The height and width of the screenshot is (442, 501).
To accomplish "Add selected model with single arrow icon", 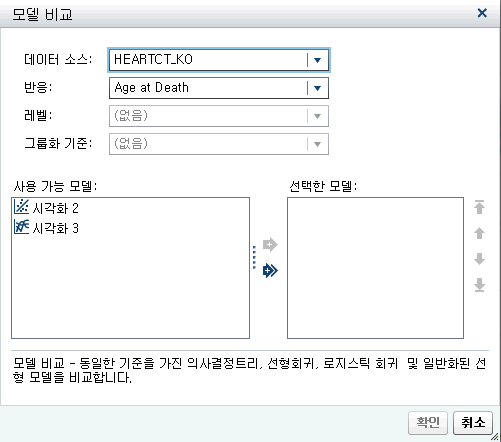I will 270,245.
